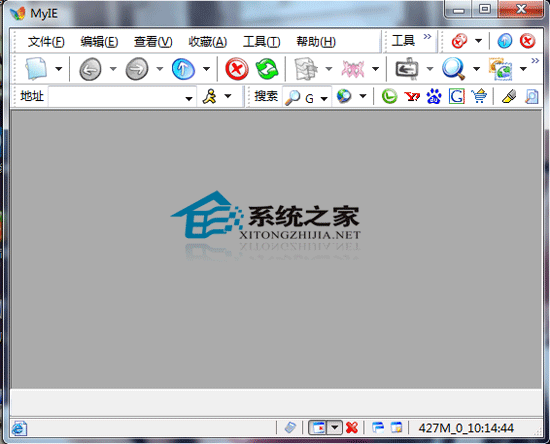550x444 pixels.
Task: Expand main toolbar overflow chevron
Action: [x=535, y=61]
